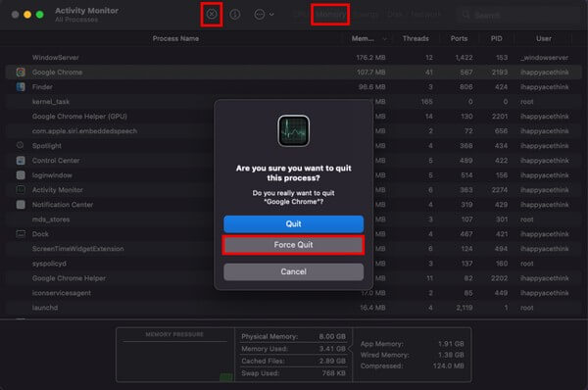Select the loginwindow process name
The image size is (588, 390).
[52, 175]
